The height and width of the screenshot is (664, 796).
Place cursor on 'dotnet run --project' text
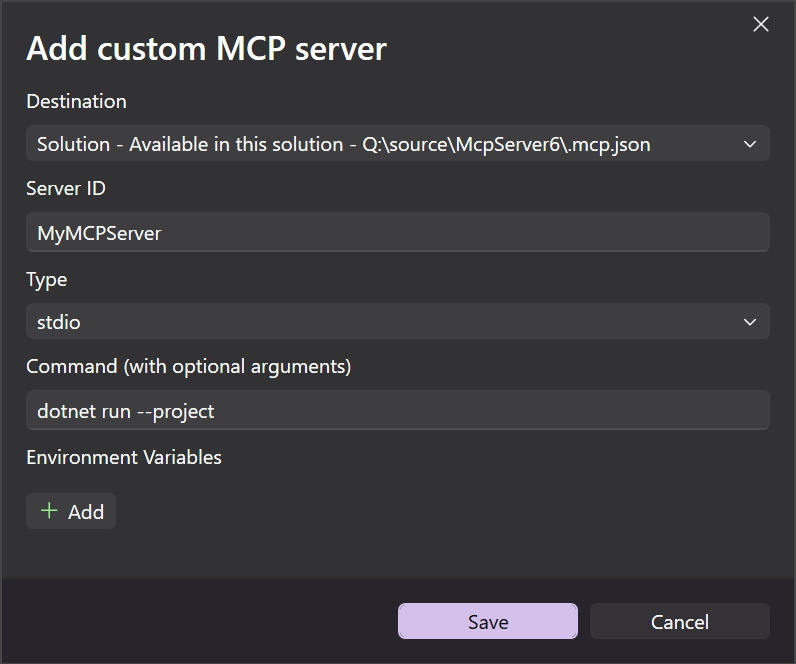(126, 411)
